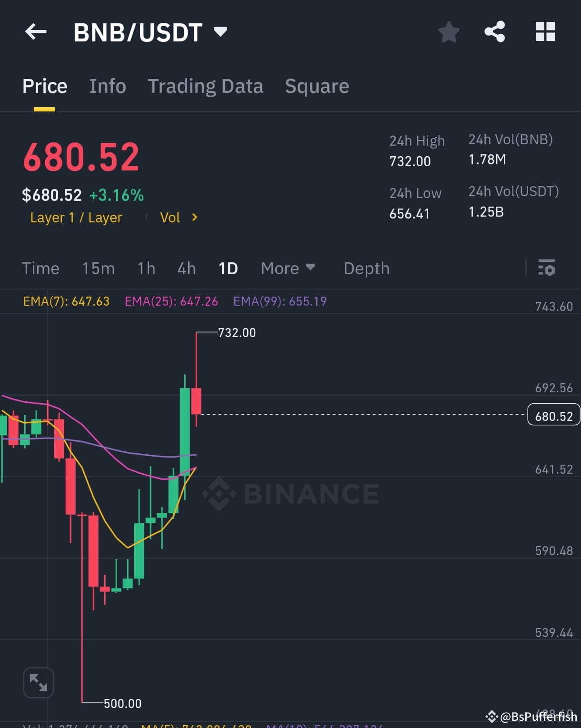The height and width of the screenshot is (728, 581).
Task: Tap the EMA(99) indicator label
Action: click(280, 301)
